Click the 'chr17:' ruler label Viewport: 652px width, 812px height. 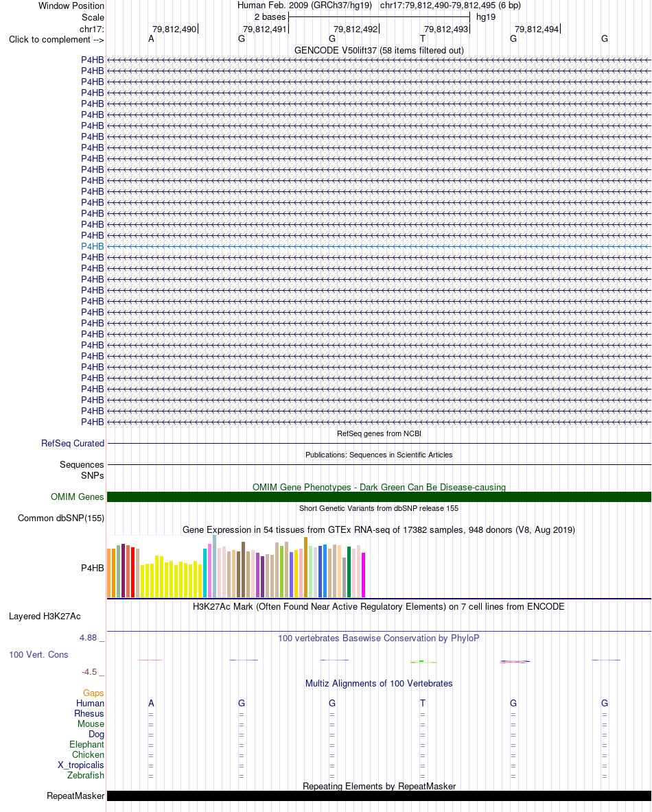point(92,29)
